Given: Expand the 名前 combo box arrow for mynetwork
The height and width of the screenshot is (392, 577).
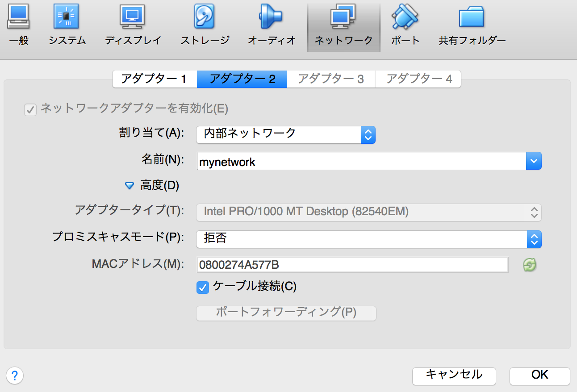Looking at the screenshot, I should [534, 161].
